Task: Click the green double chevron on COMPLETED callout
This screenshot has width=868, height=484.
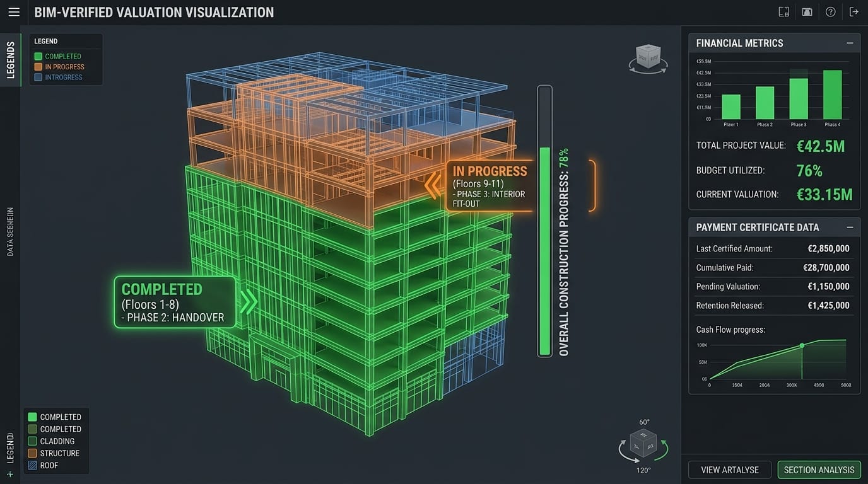Action: [x=249, y=302]
